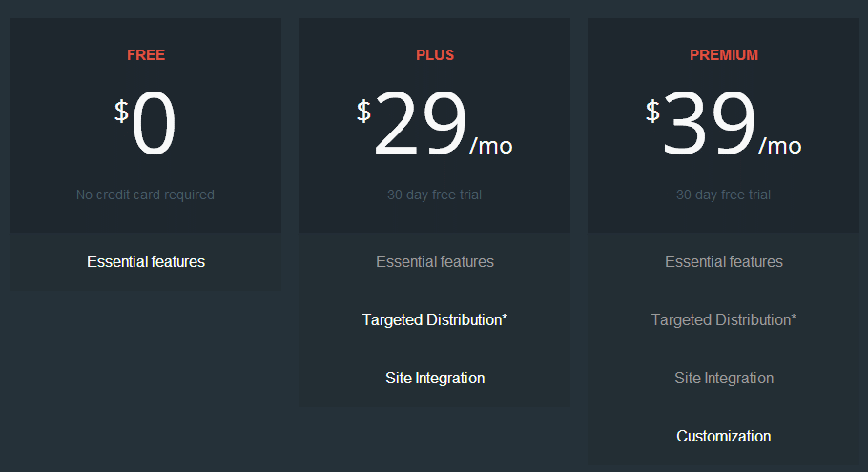Click the Customization feature in Premium

[x=724, y=436]
